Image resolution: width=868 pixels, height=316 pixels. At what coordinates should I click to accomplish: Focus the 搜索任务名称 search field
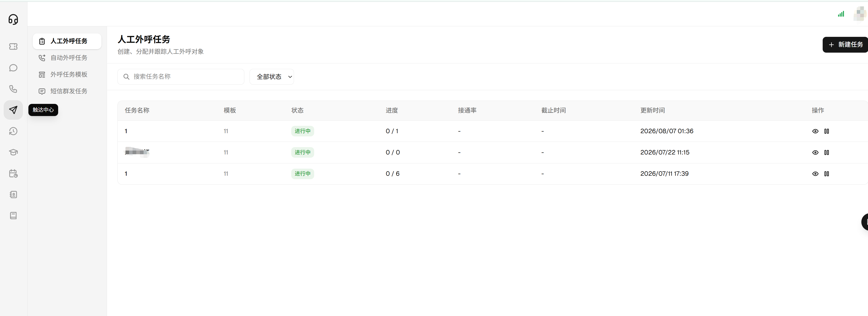tap(181, 77)
